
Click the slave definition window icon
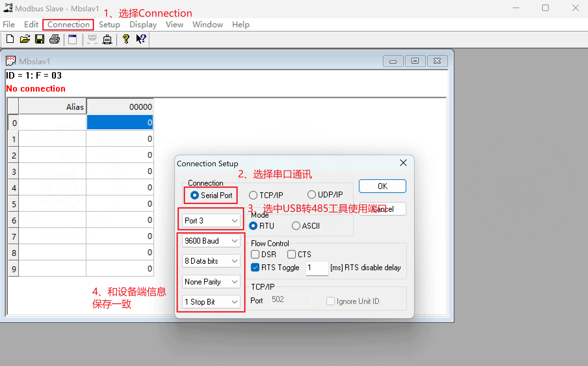pyautogui.click(x=72, y=39)
